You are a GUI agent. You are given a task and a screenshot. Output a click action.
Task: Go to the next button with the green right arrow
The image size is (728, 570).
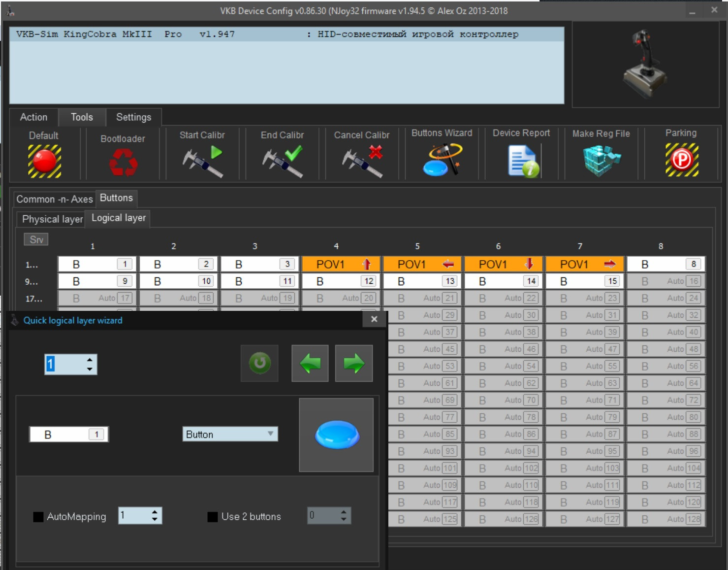click(x=354, y=364)
